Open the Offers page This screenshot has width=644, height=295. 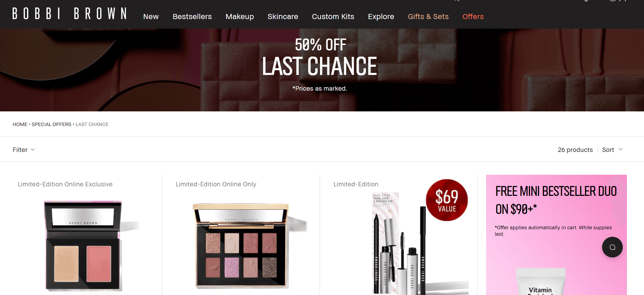coord(473,16)
